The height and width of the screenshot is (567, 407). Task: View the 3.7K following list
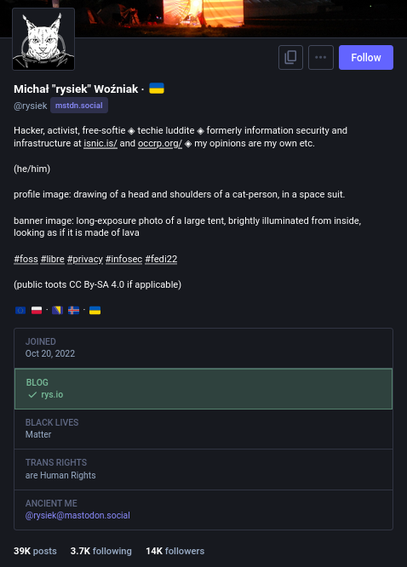pyautogui.click(x=101, y=551)
